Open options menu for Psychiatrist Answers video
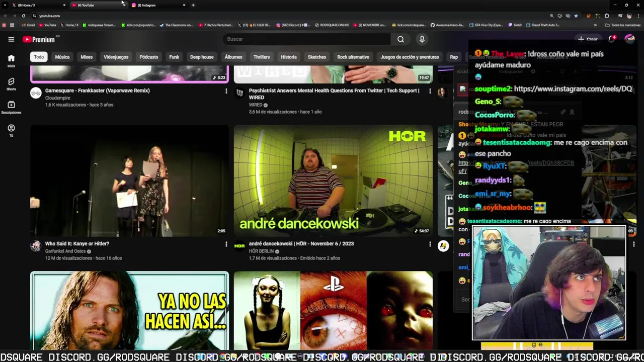Screen dimensions: 644x362 [430, 91]
